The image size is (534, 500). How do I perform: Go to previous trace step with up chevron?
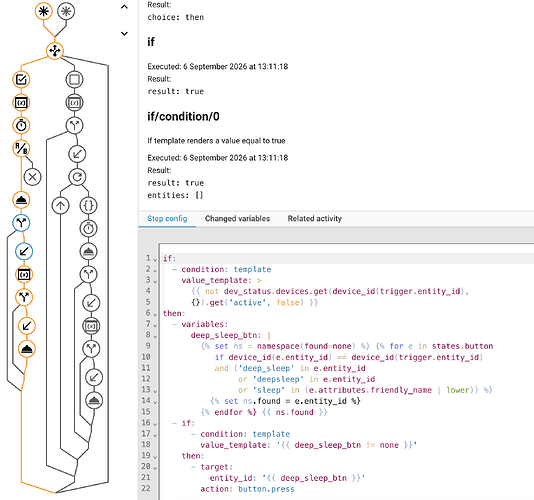pos(124,7)
